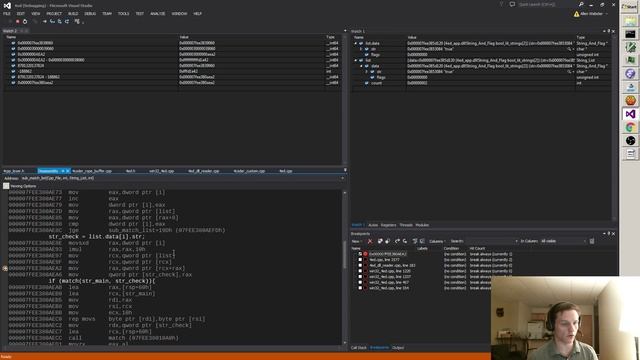Screen dimensions: 640x360
Task: Click the Quick Launch magnifier icon
Action: click(x=581, y=4)
